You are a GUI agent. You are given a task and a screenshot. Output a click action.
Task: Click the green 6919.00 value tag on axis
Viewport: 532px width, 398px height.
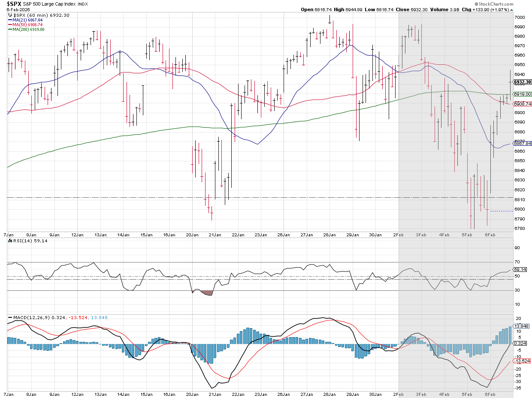(x=523, y=94)
